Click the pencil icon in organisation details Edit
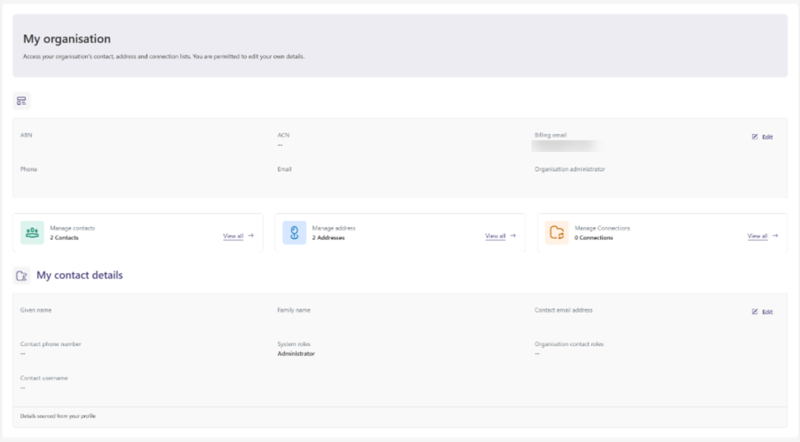 (x=755, y=137)
